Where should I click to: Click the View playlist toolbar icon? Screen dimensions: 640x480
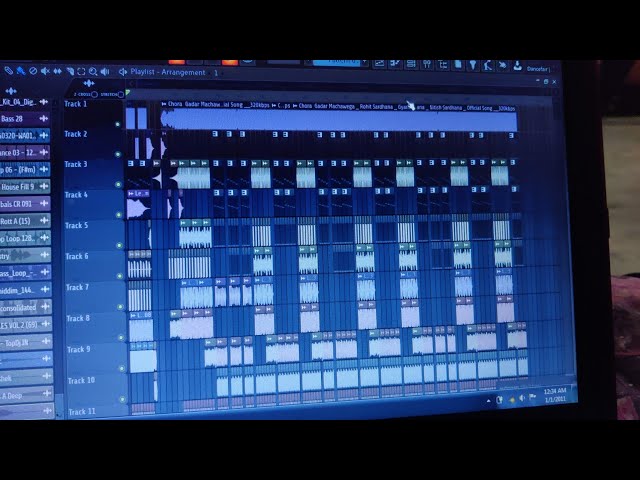click(x=379, y=64)
